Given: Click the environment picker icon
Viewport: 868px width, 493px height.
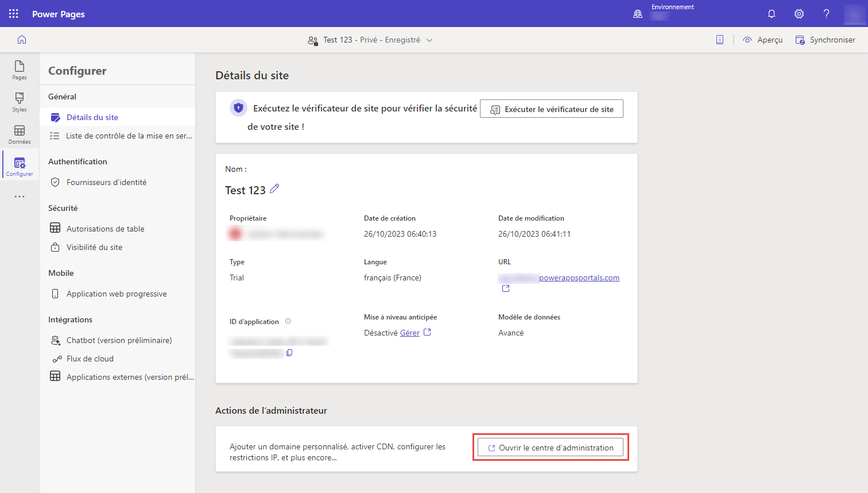Looking at the screenshot, I should 638,14.
